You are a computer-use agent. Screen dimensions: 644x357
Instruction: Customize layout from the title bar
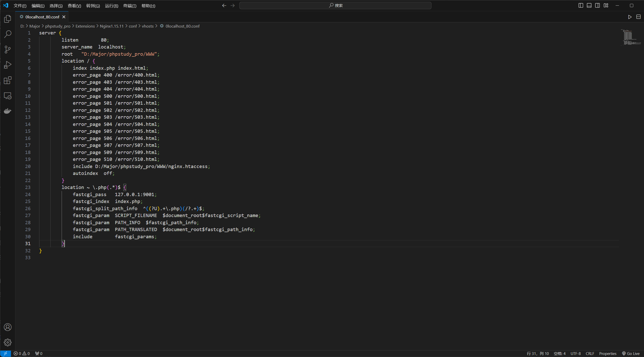606,5
